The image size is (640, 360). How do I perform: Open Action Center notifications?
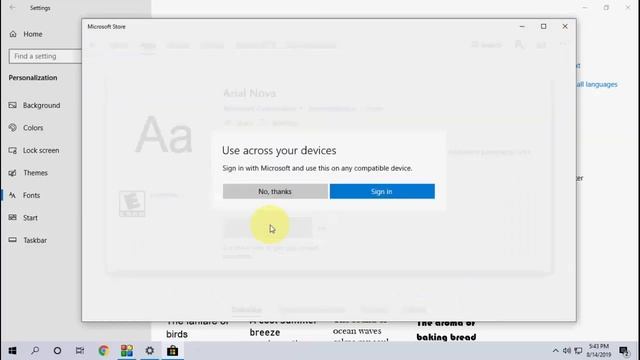pyautogui.click(x=624, y=351)
